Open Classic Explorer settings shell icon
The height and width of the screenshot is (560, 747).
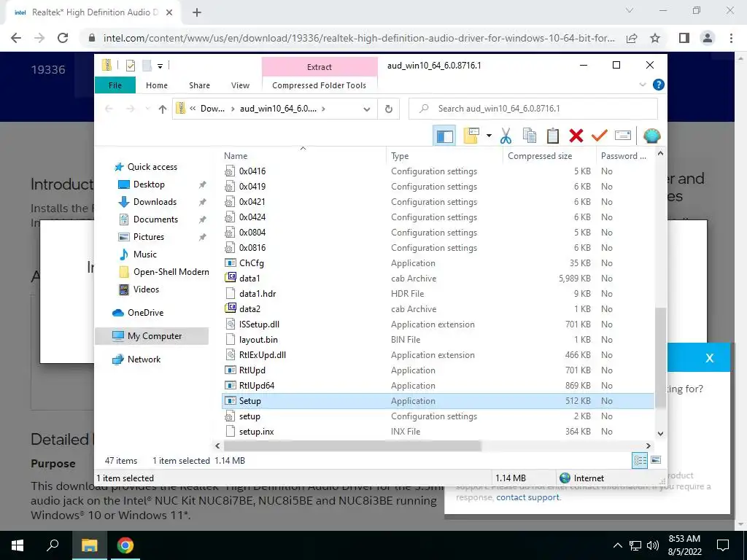[651, 136]
